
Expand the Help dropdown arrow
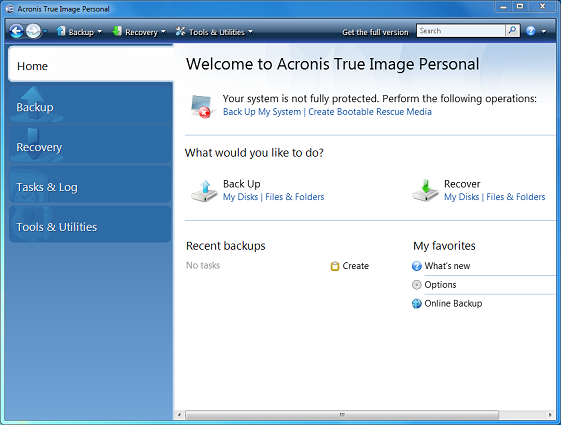tap(544, 32)
